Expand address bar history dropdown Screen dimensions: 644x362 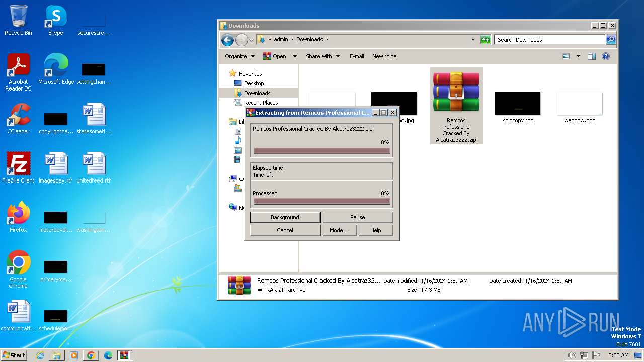coord(473,40)
